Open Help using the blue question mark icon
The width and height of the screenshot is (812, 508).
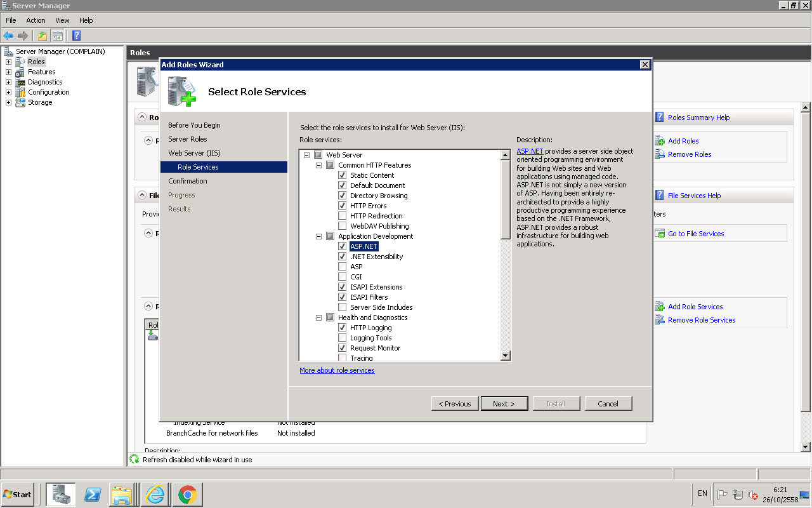click(75, 36)
